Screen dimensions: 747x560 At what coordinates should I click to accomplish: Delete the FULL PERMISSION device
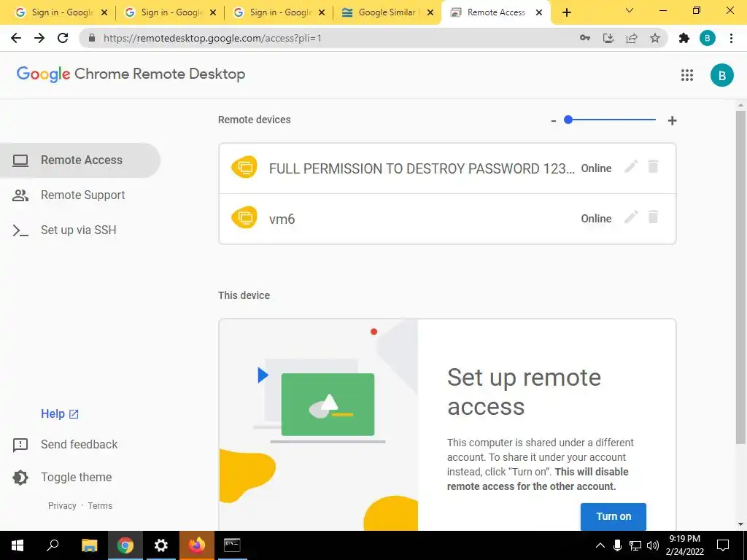point(653,167)
